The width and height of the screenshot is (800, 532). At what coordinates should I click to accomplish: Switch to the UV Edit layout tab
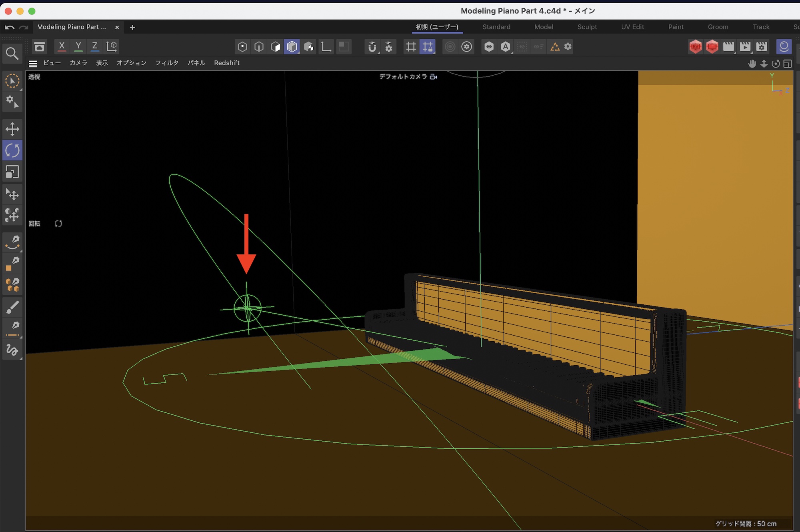(x=632, y=27)
